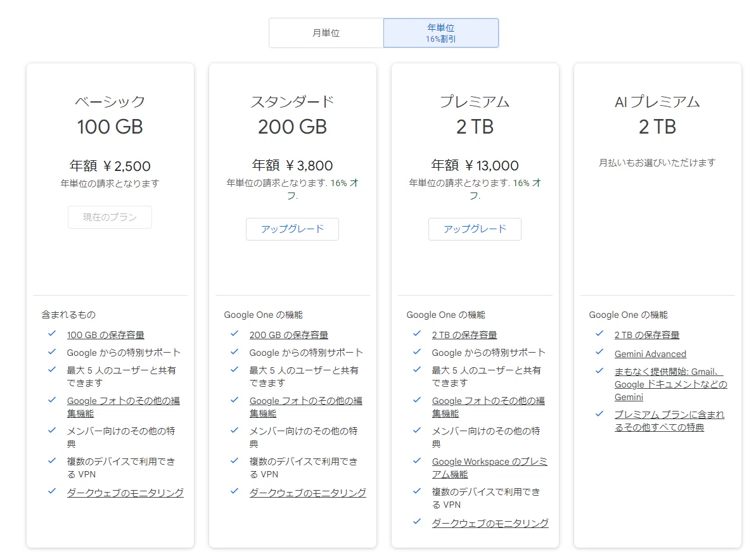This screenshot has height=554, width=756.
Task: Upgrade to the プレミアム 2 TB plan
Action: tap(475, 229)
